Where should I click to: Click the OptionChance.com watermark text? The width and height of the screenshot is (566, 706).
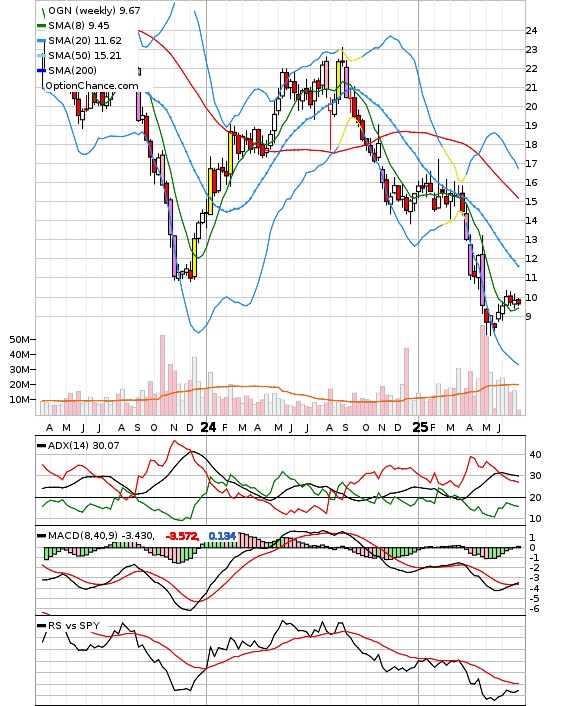click(92, 86)
